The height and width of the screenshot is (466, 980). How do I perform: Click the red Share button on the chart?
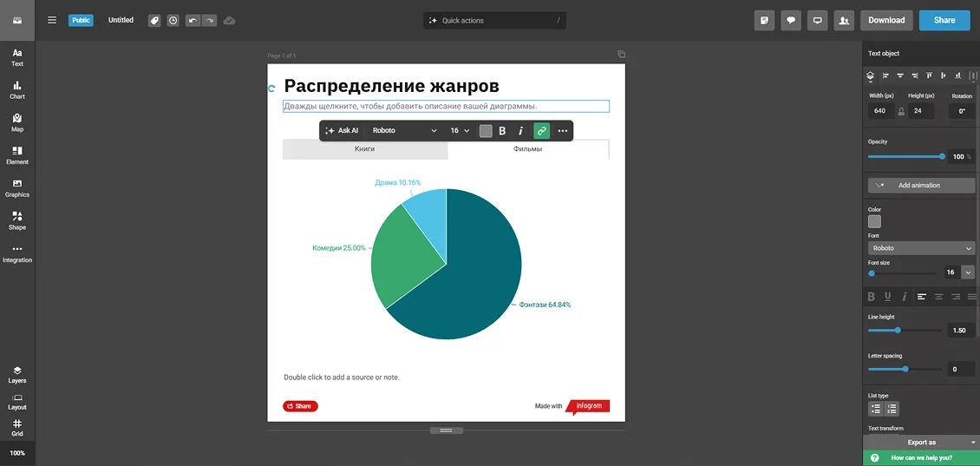tap(301, 406)
